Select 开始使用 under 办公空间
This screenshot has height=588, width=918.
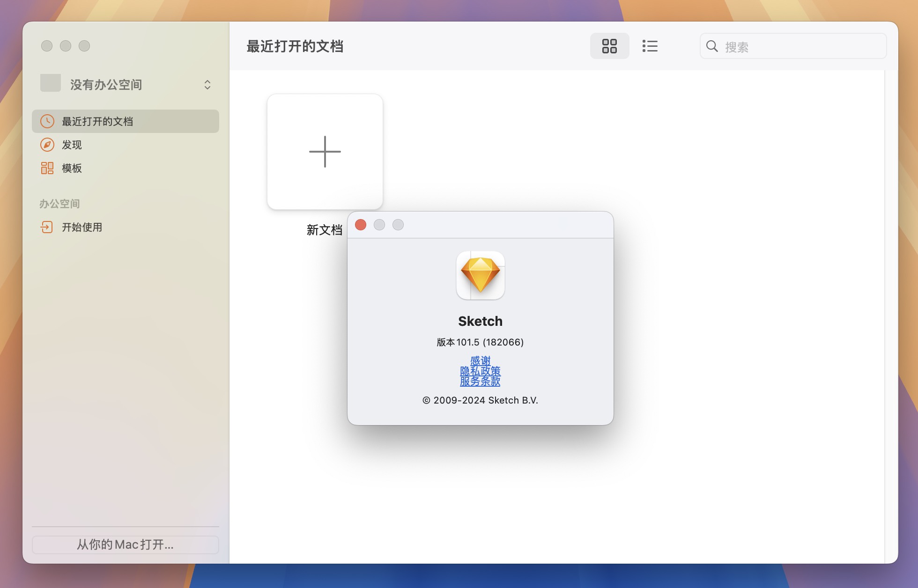(x=126, y=227)
